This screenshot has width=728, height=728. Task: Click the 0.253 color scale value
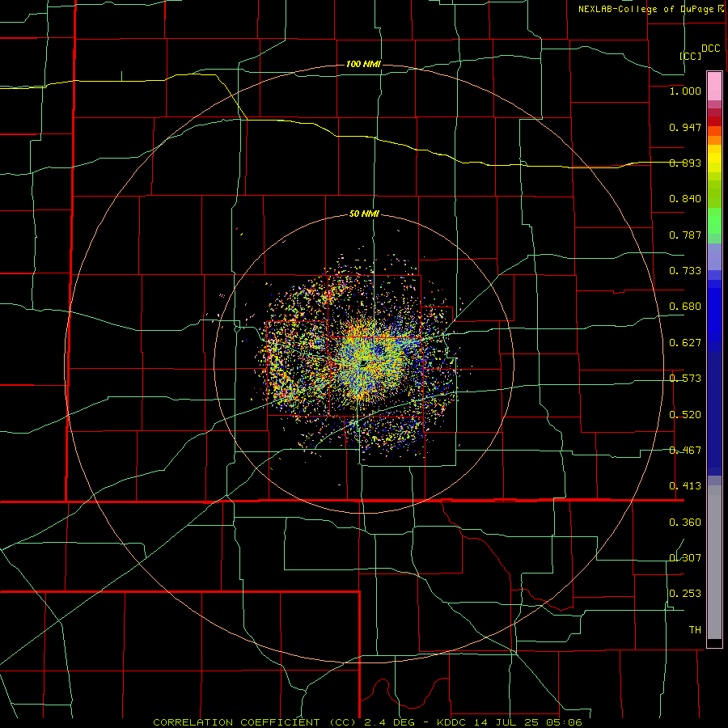685,594
